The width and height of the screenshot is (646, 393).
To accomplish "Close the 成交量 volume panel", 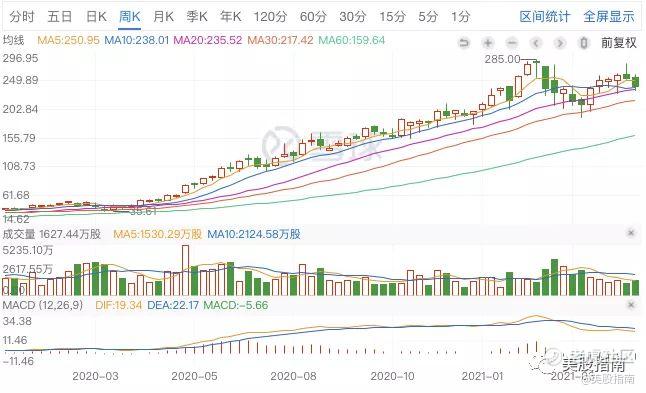I will [631, 233].
